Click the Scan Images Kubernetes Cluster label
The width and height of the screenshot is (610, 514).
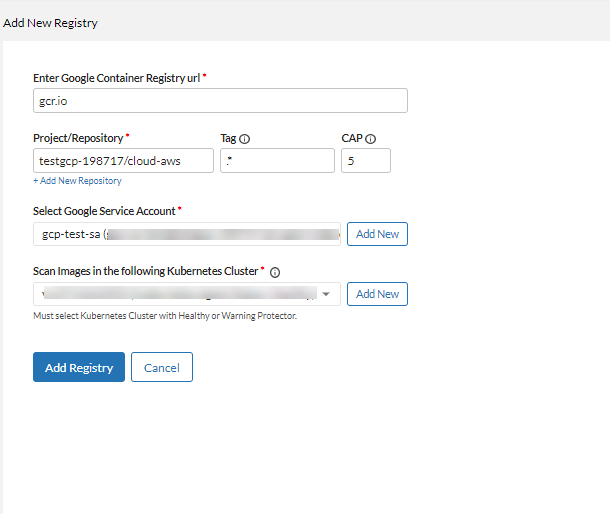[x=145, y=271]
